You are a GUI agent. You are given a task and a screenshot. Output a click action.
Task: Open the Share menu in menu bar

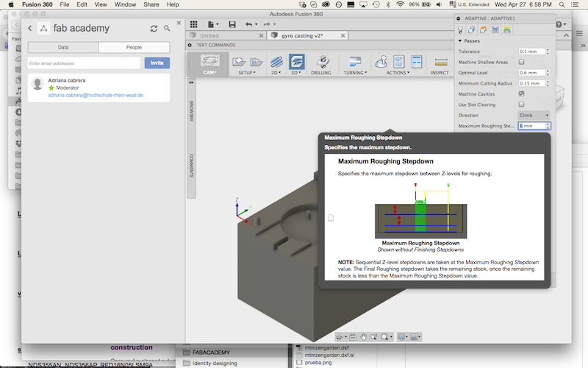pos(151,4)
